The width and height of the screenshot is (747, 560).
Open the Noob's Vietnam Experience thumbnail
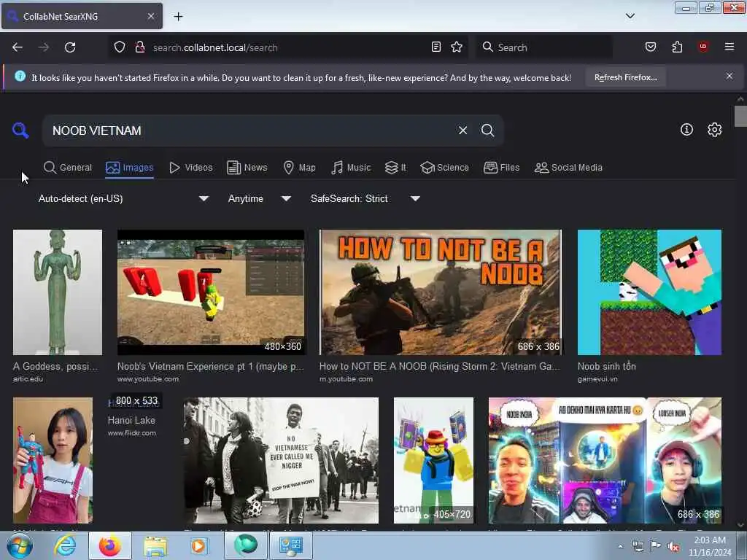(x=211, y=292)
